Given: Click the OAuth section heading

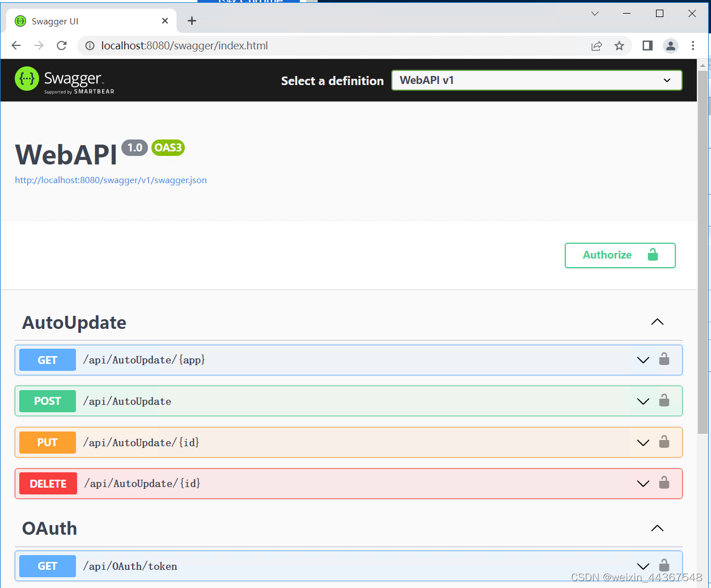Looking at the screenshot, I should point(49,528).
